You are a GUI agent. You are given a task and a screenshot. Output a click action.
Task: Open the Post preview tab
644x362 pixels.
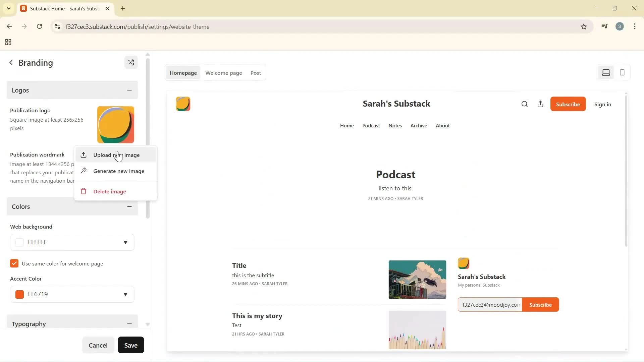click(256, 73)
